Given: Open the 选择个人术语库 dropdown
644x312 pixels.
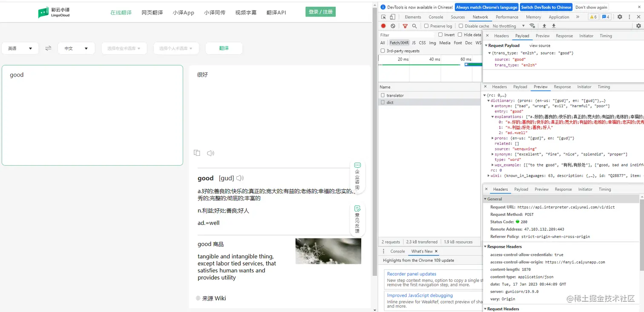Looking at the screenshot, I should [176, 49].
